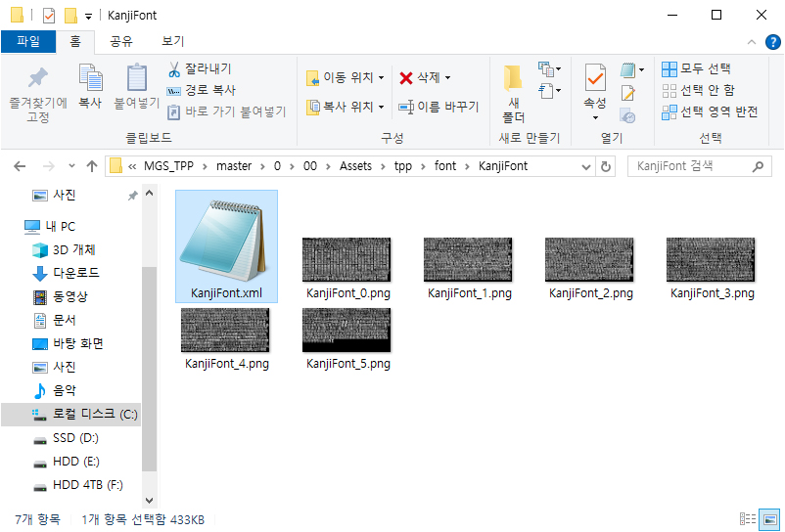Open 바탕 화면 desktop folder

tap(68, 343)
